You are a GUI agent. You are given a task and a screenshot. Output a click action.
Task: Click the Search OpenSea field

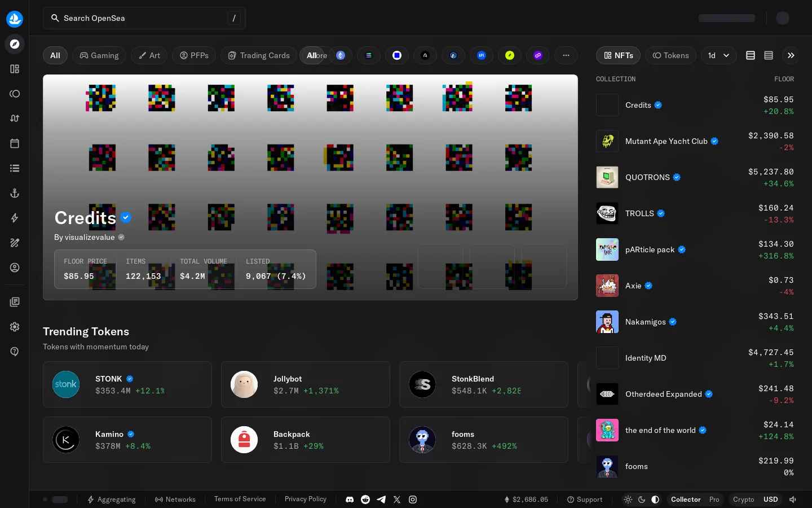[144, 18]
